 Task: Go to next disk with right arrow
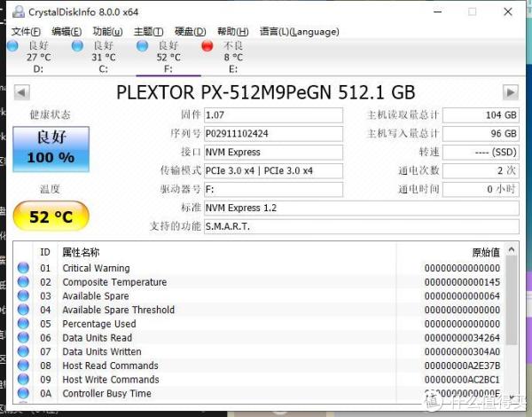pyautogui.click(x=511, y=92)
